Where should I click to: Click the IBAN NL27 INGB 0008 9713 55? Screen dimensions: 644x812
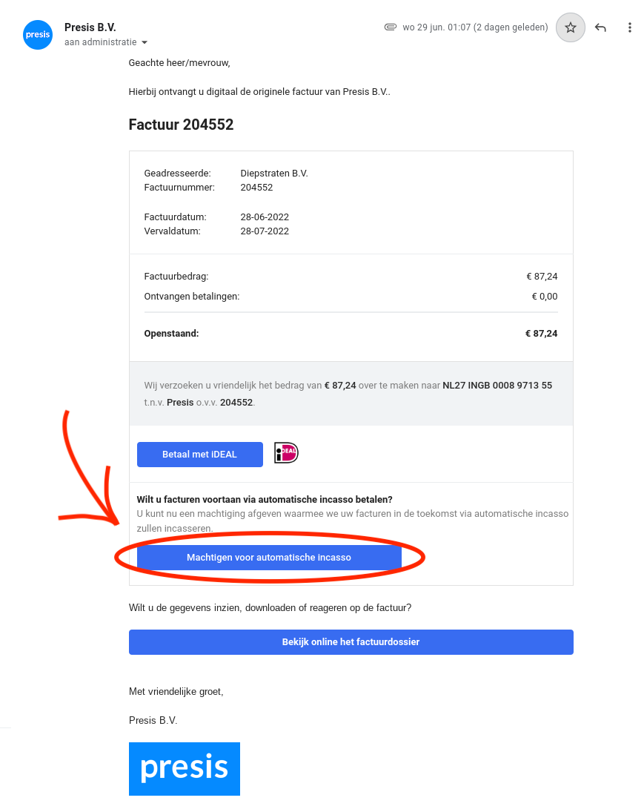[497, 386]
